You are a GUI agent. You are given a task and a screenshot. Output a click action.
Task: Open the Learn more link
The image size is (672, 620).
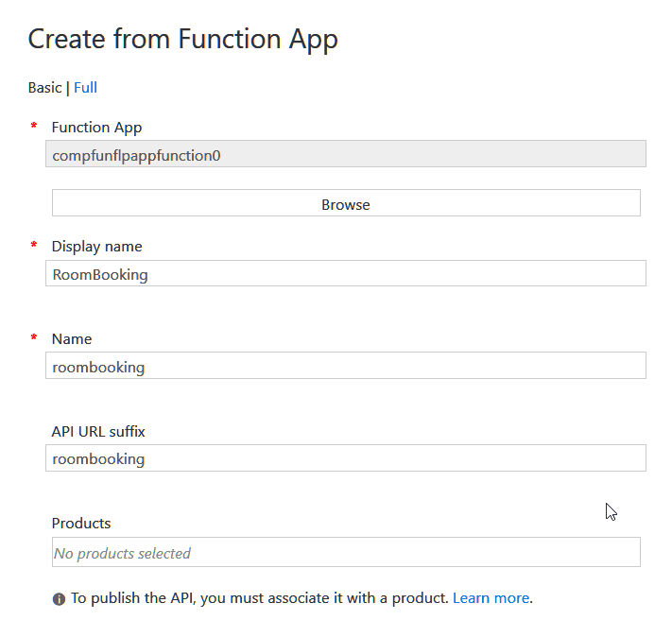(x=491, y=597)
